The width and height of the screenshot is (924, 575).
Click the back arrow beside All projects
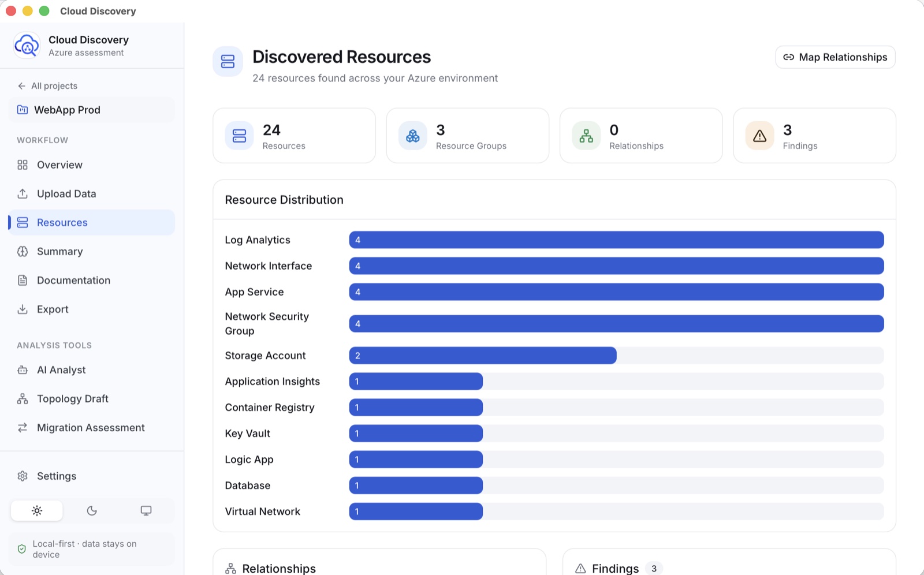[21, 86]
